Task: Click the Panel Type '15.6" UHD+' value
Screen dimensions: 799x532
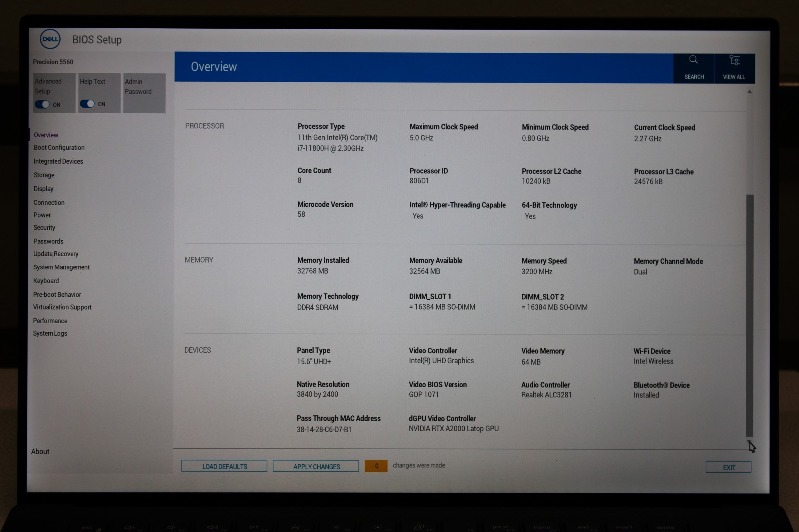Action: point(314,361)
